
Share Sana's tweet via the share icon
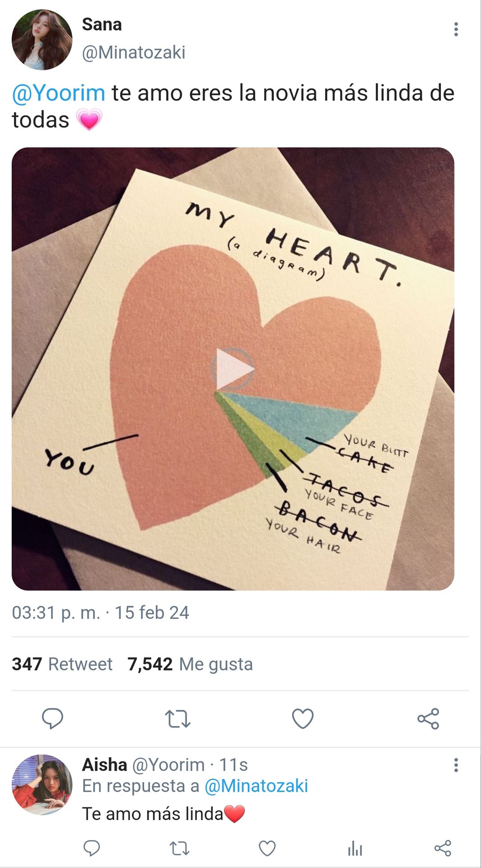[x=428, y=718]
